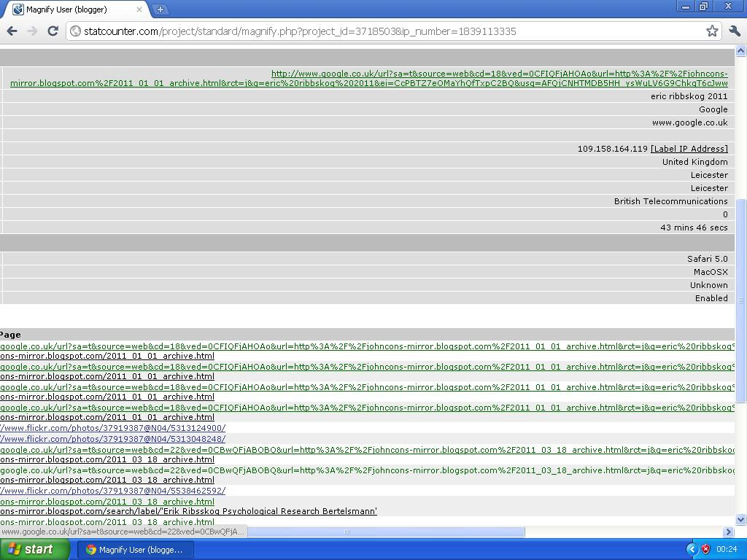
Task: Click the horizontal scrollbar thumb
Action: (x=386, y=532)
